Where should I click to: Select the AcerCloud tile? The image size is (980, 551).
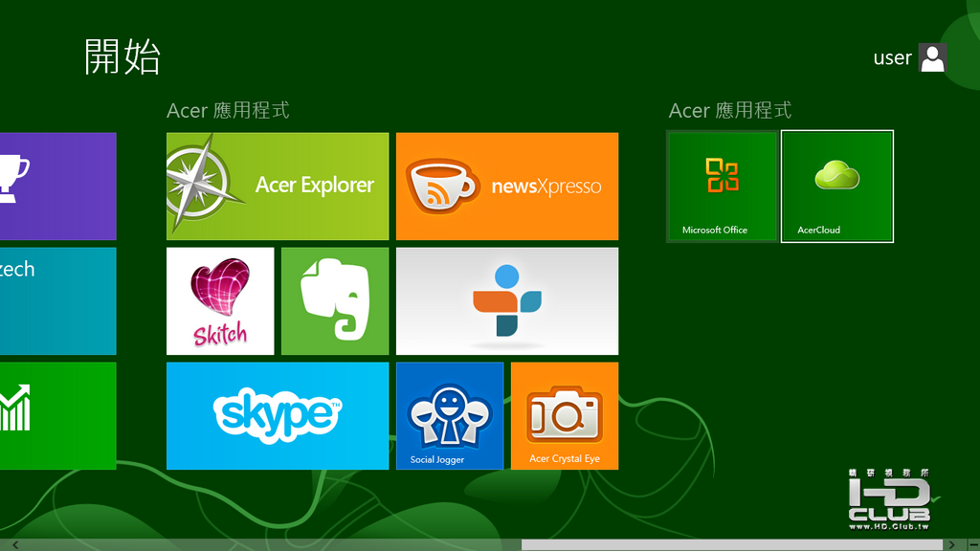837,187
